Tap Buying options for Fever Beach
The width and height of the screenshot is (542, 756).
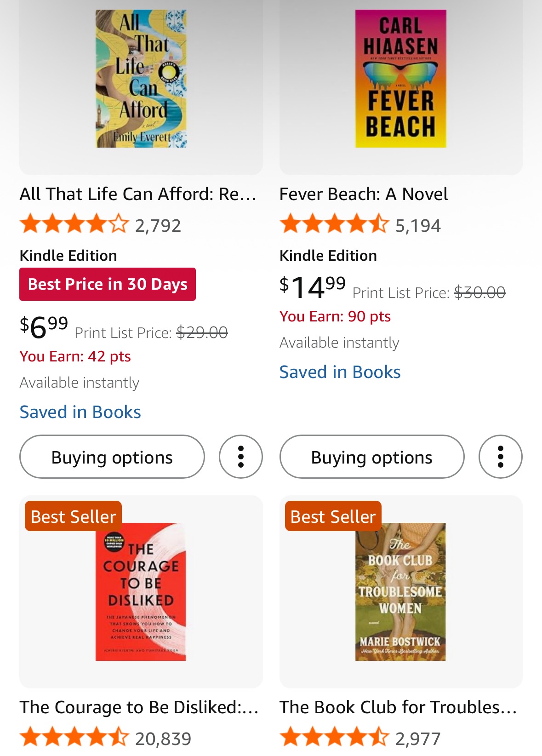pos(371,457)
